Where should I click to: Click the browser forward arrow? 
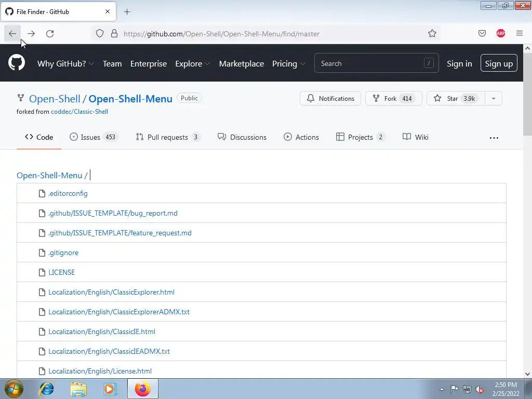click(31, 34)
